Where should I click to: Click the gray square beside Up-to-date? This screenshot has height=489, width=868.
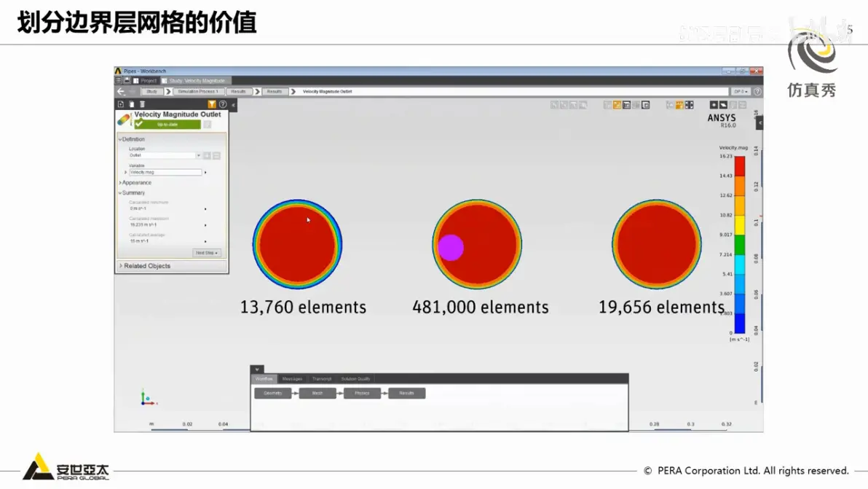(x=207, y=124)
